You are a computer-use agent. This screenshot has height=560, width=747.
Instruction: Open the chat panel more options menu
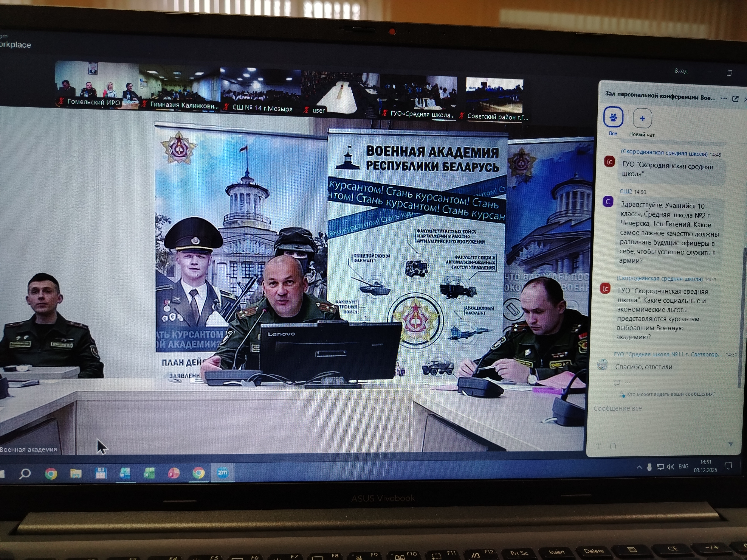(x=724, y=98)
